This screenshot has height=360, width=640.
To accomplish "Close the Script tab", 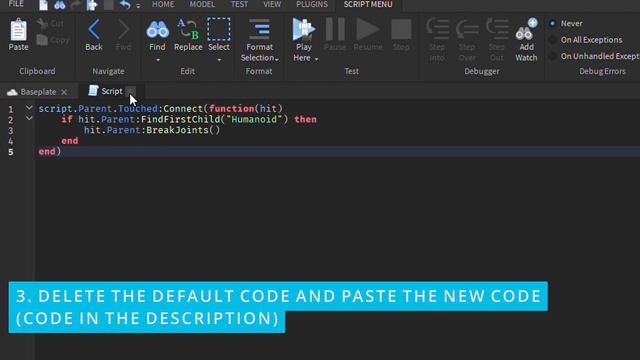I will click(x=131, y=91).
